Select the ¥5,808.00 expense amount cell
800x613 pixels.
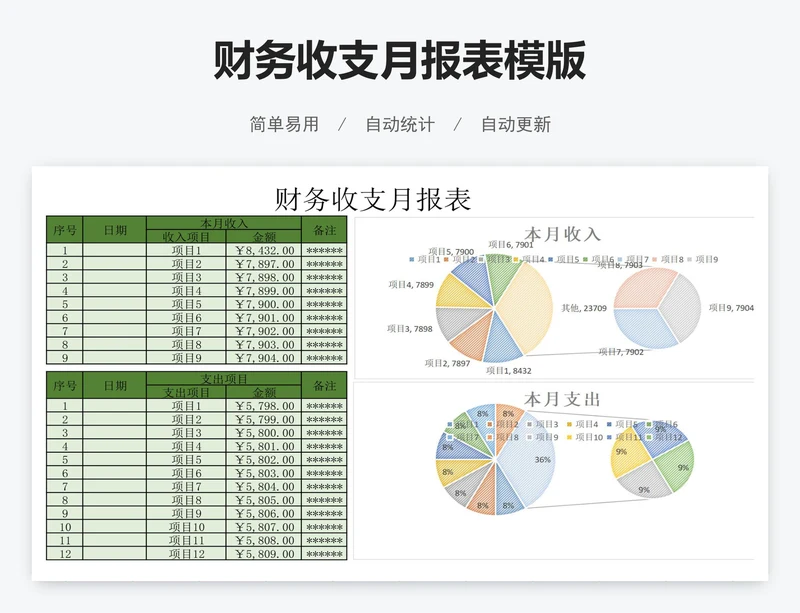264,541
